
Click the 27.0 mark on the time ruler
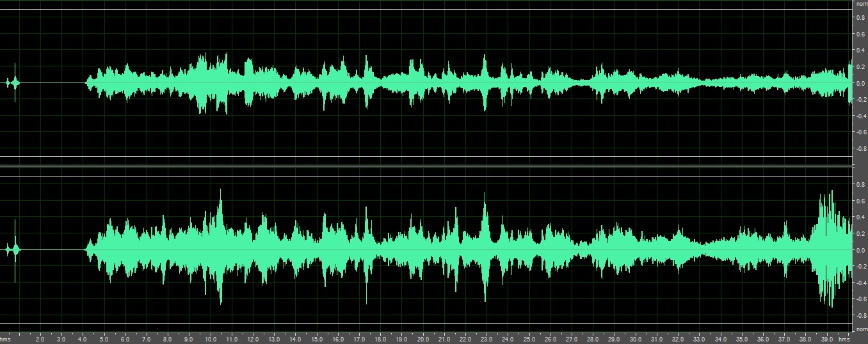pos(572,340)
